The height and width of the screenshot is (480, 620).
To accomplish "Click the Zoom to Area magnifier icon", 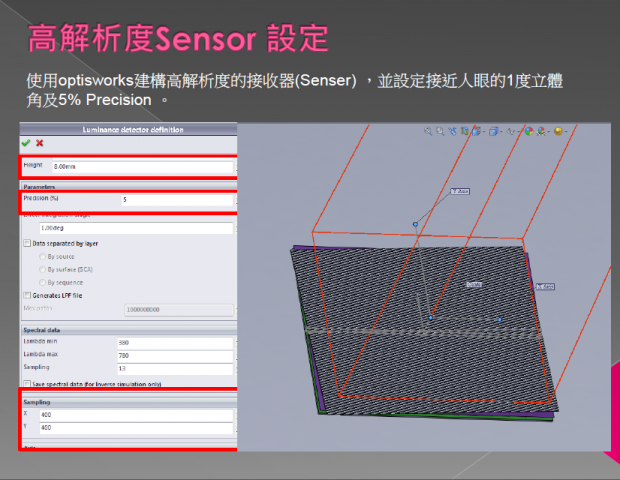I will pyautogui.click(x=441, y=130).
